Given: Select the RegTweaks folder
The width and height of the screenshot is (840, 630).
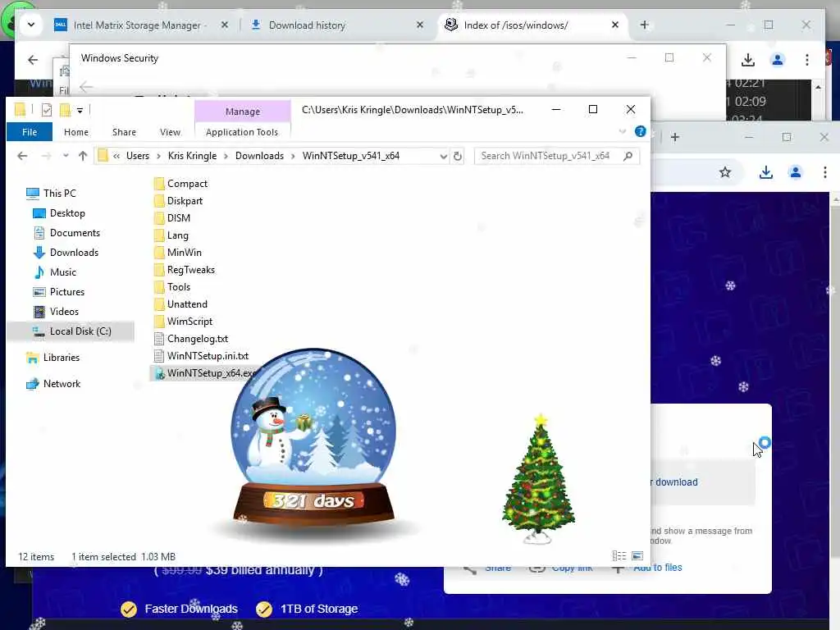Looking at the screenshot, I should pos(185,269).
